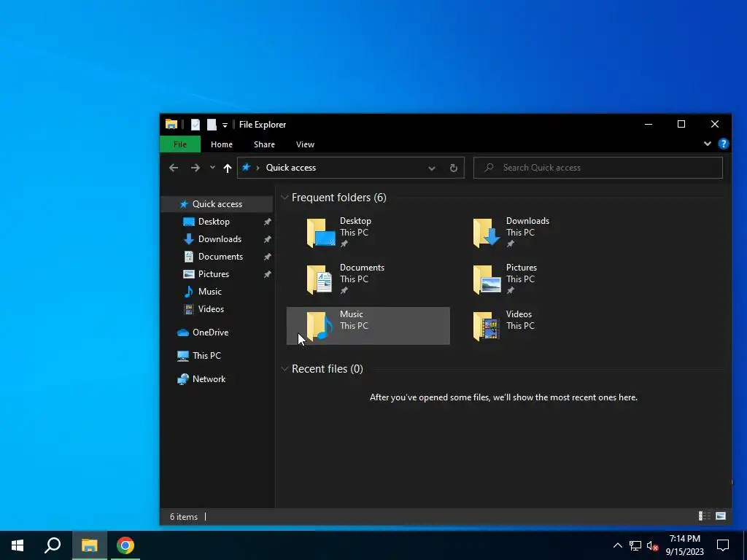The height and width of the screenshot is (560, 747).
Task: Click Quick access text in address bar
Action: coord(290,168)
